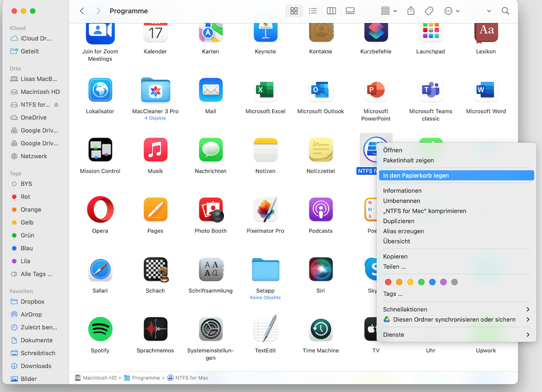This screenshot has height=392, width=542.
Task: Click Programme in the path bar
Action: coord(142,378)
